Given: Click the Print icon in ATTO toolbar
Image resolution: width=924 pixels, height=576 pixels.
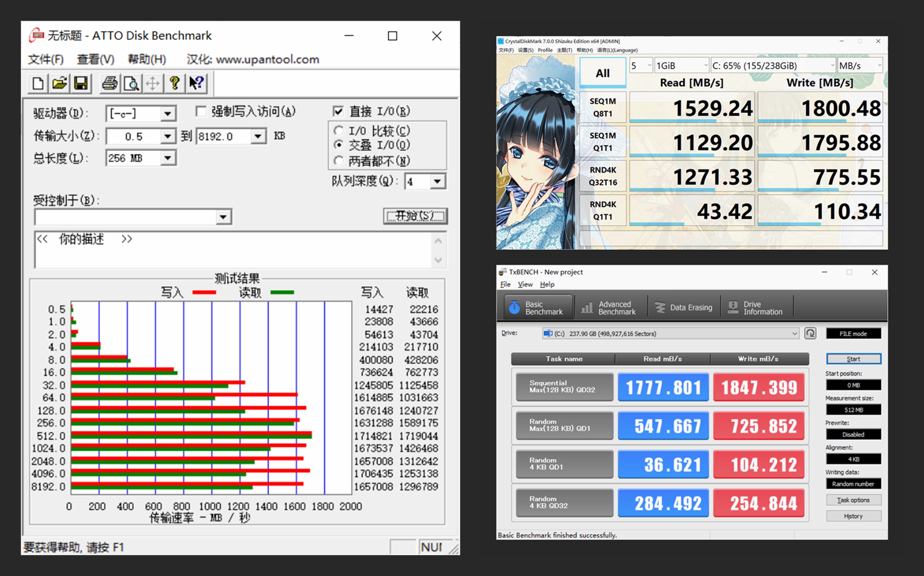Looking at the screenshot, I should click(110, 83).
